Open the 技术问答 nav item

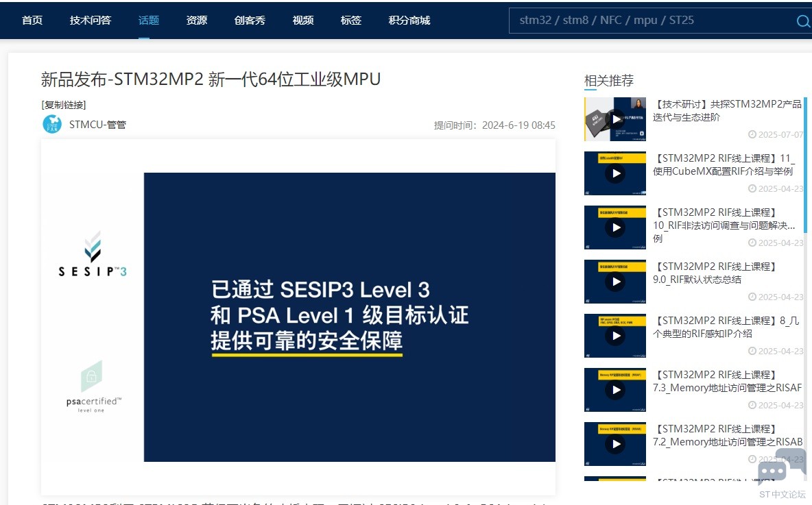pyautogui.click(x=91, y=20)
